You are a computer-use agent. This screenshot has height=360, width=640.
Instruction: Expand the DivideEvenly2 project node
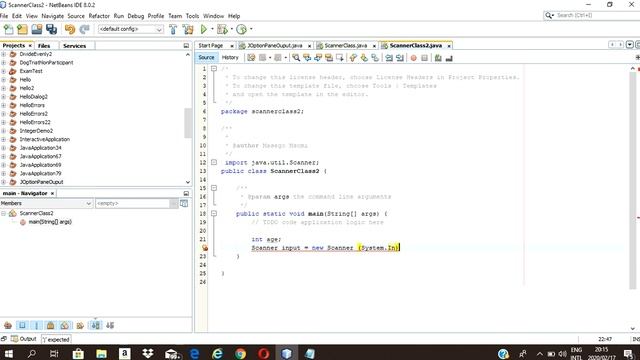point(4,54)
